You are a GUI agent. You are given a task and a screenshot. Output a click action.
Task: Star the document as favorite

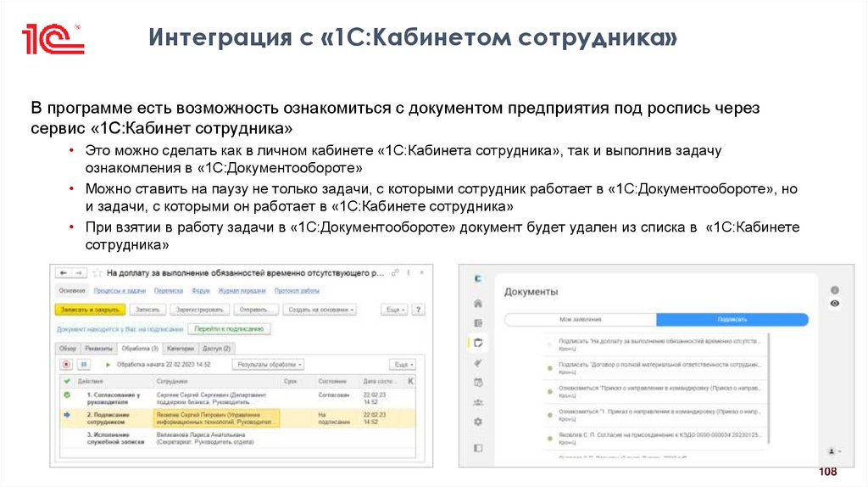click(x=97, y=273)
